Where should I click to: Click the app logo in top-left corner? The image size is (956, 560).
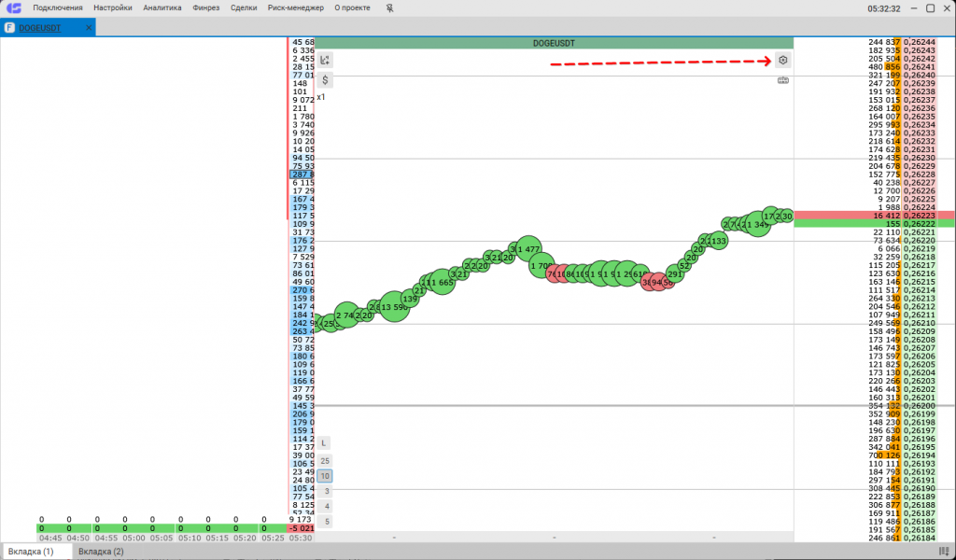(x=14, y=8)
